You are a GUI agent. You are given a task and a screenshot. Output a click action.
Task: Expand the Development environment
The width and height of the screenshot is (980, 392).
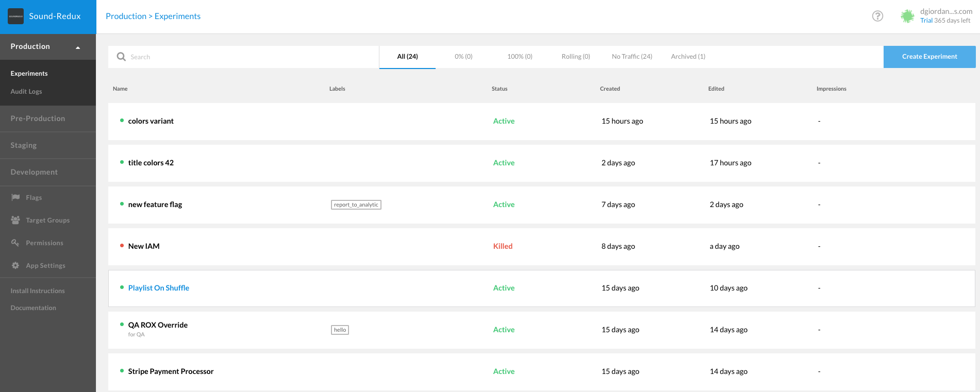34,172
